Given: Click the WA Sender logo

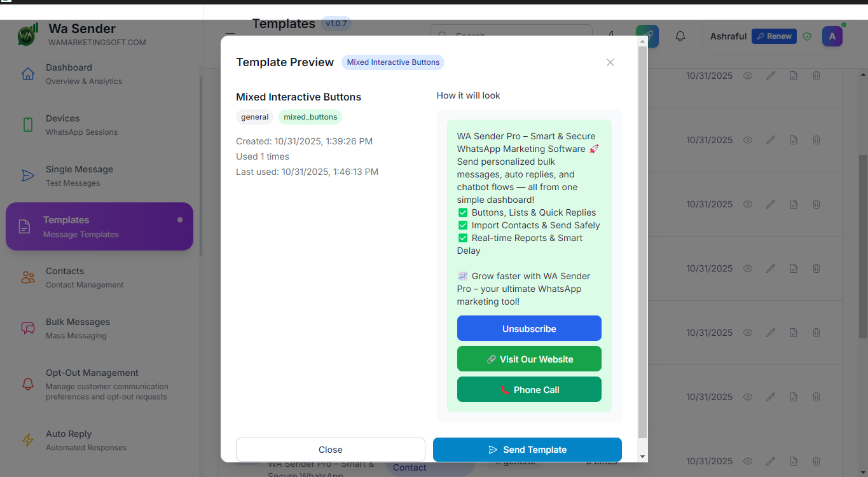Looking at the screenshot, I should click(x=27, y=36).
